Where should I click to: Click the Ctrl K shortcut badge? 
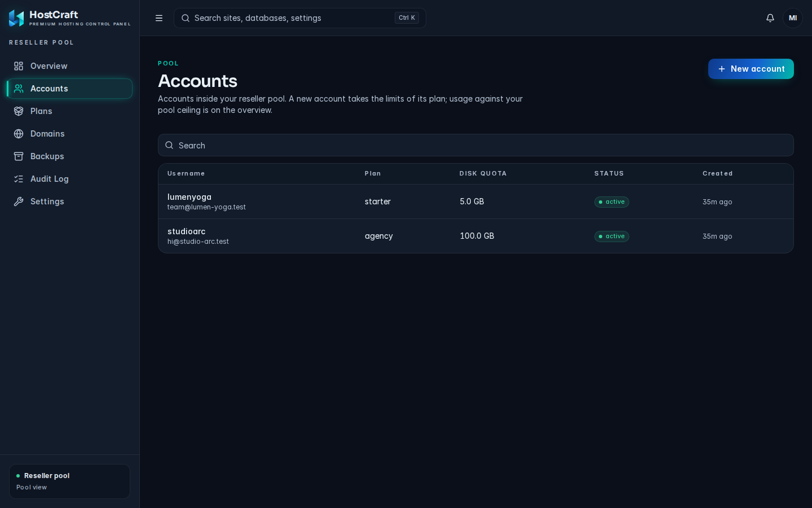407,18
